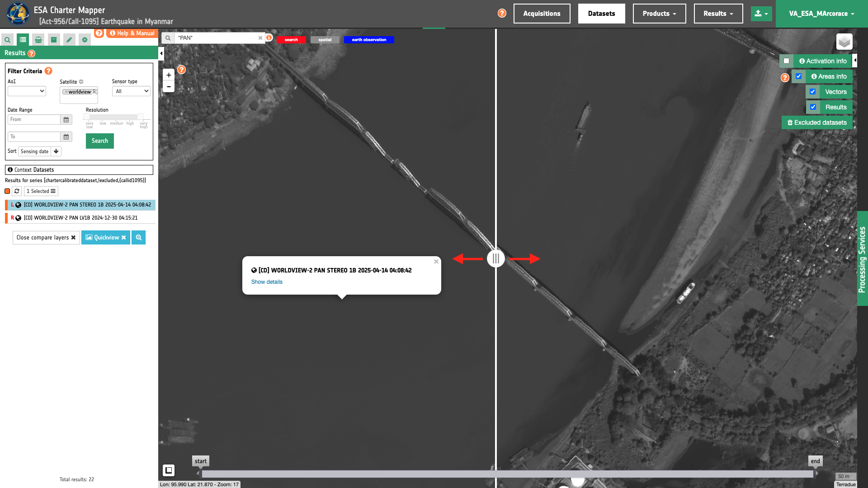Click the From date input field

point(34,119)
